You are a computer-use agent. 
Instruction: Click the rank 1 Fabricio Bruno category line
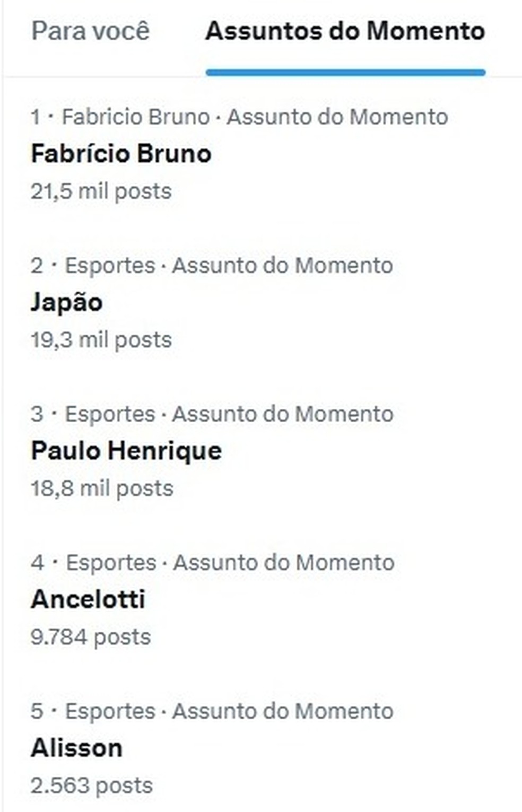coord(239,117)
